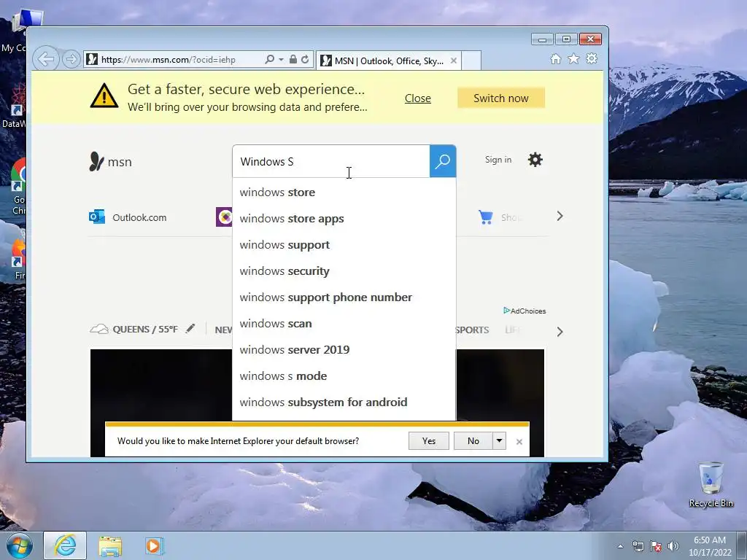The image size is (747, 560).
Task: Click the shopping cart icon
Action: click(x=485, y=217)
